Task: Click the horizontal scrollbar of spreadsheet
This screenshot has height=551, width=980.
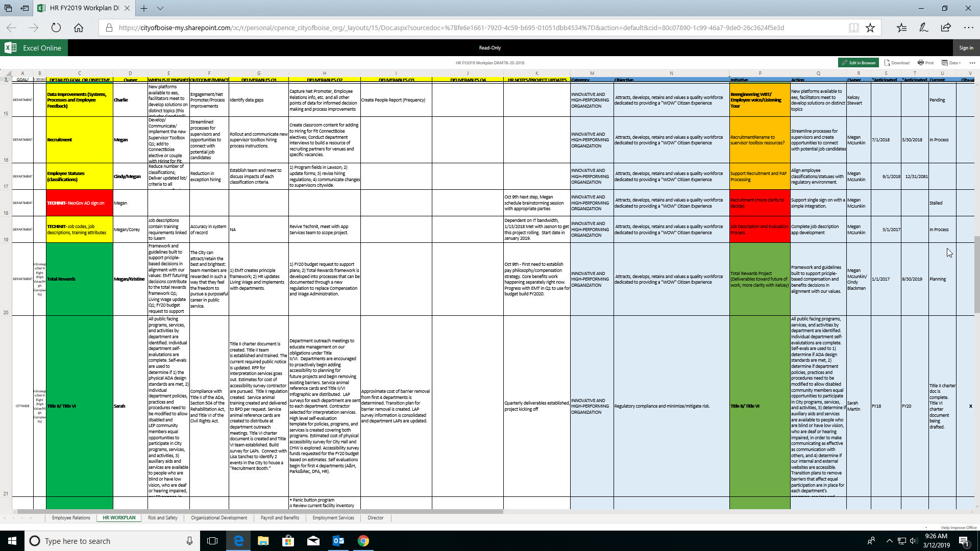Action: pos(260,511)
